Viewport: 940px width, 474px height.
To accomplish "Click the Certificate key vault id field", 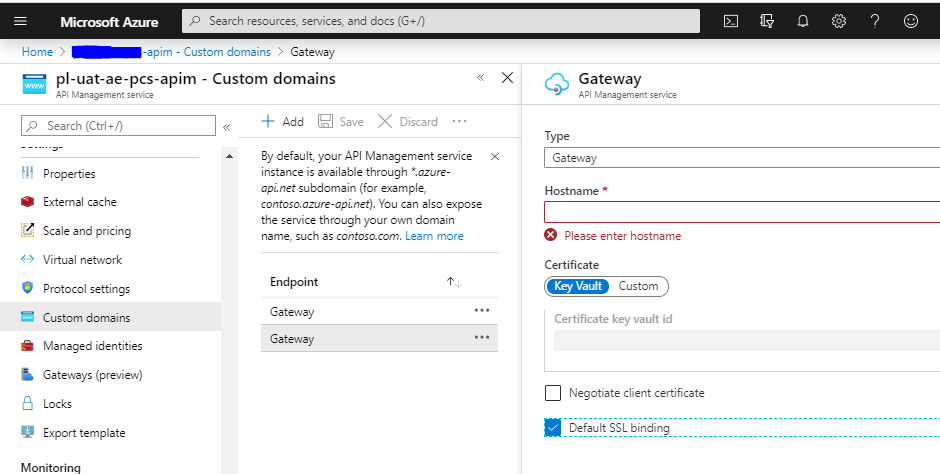I will pyautogui.click(x=746, y=340).
